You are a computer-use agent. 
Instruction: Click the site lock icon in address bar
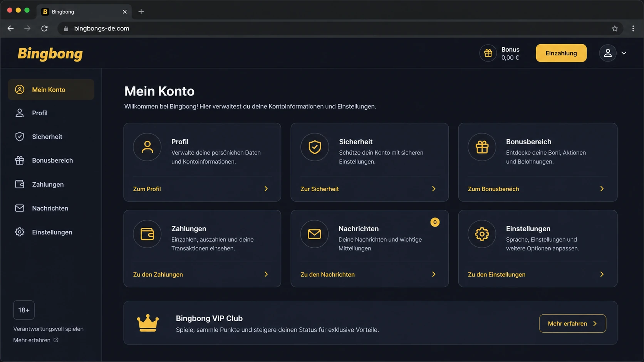point(66,28)
